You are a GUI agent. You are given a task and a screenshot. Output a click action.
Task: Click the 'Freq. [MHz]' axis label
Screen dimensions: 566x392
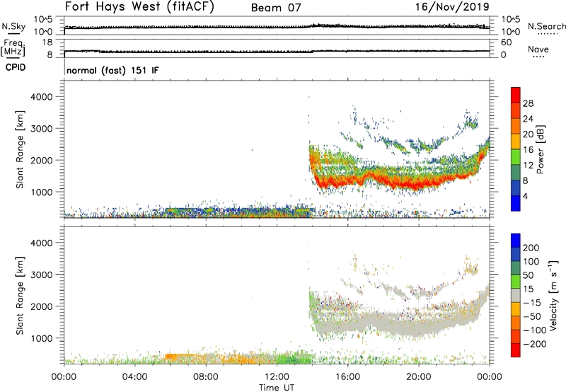[x=13, y=47]
